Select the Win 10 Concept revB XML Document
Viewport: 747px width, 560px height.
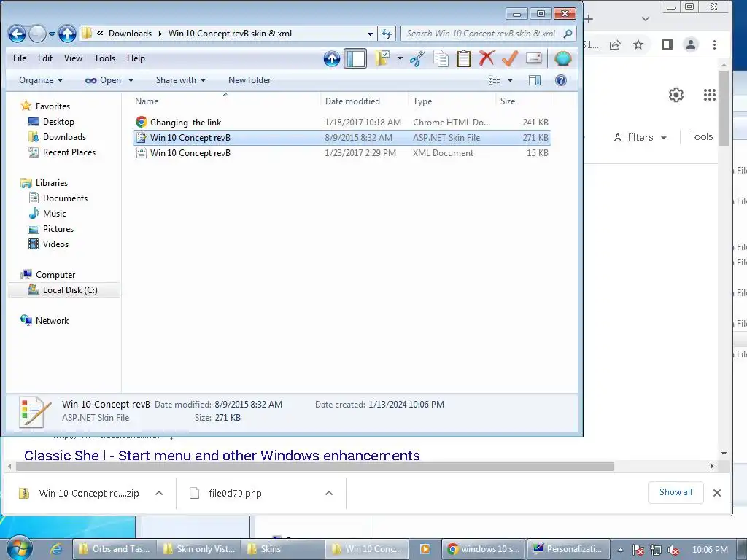341,153
